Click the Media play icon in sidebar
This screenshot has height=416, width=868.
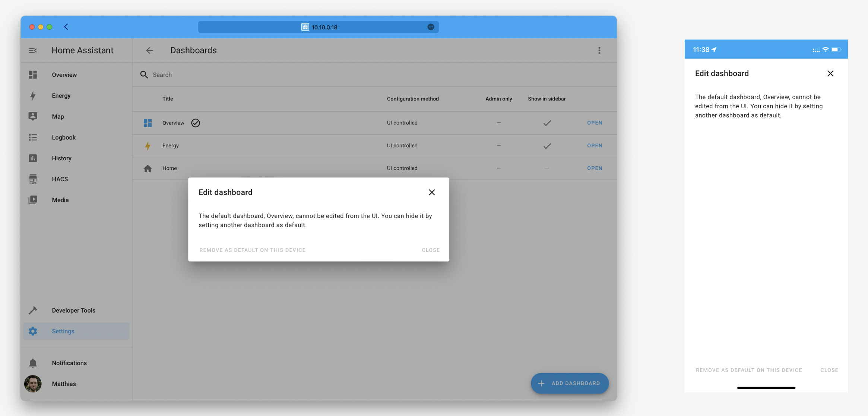click(x=33, y=200)
